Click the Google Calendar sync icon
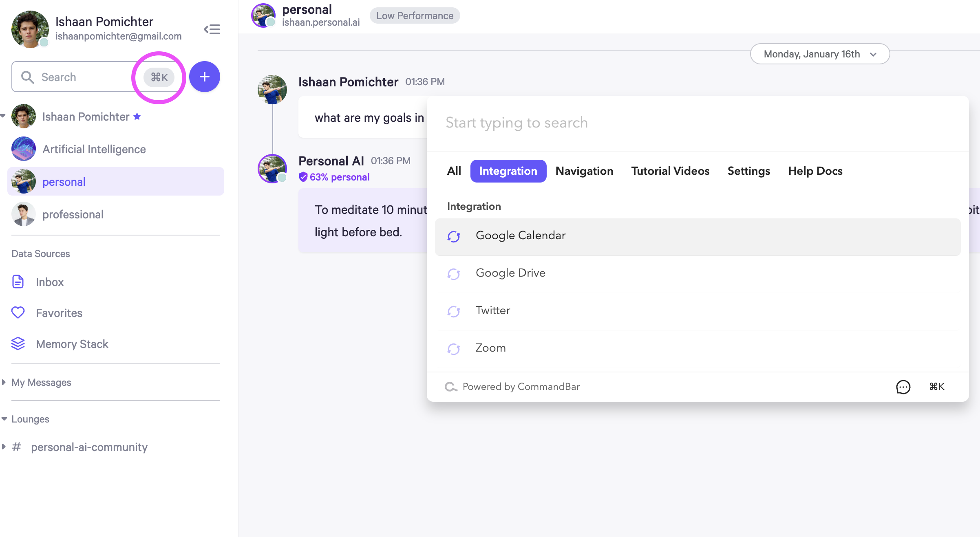Screen dimensions: 980x537 454,236
